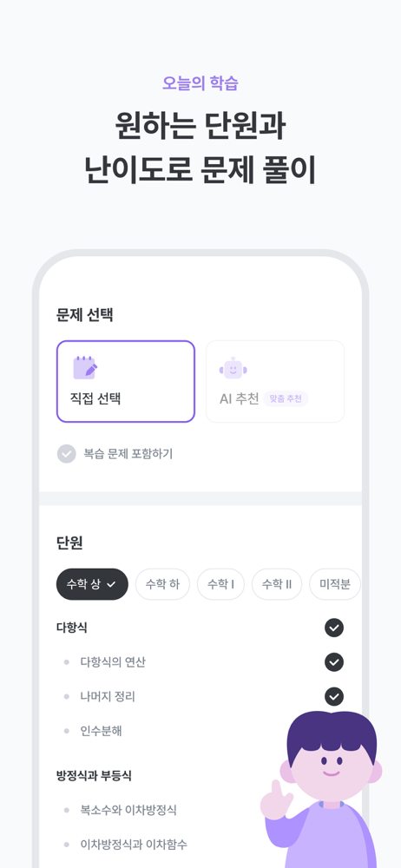
Task: Choose the AI 추천 option card
Action: tap(275, 381)
